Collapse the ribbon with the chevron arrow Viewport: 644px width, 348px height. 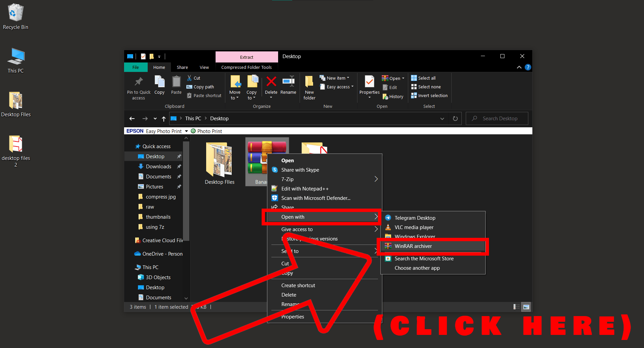(519, 67)
